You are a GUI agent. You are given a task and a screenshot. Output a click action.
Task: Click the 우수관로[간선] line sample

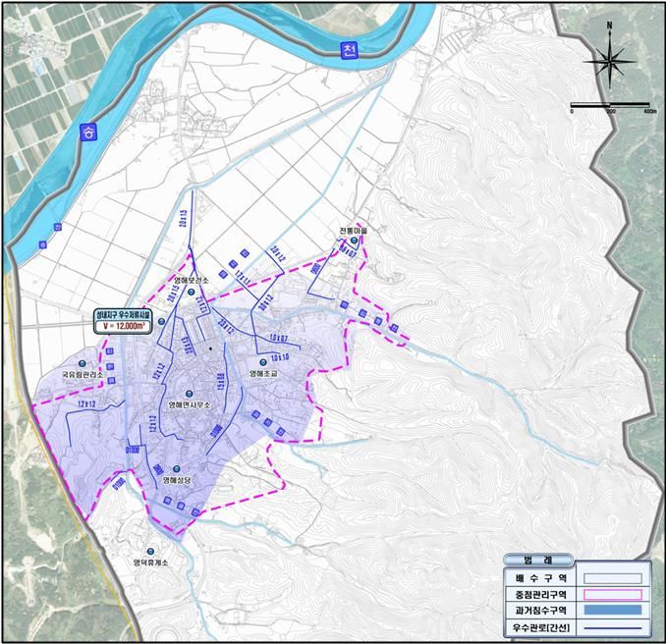pos(612,626)
